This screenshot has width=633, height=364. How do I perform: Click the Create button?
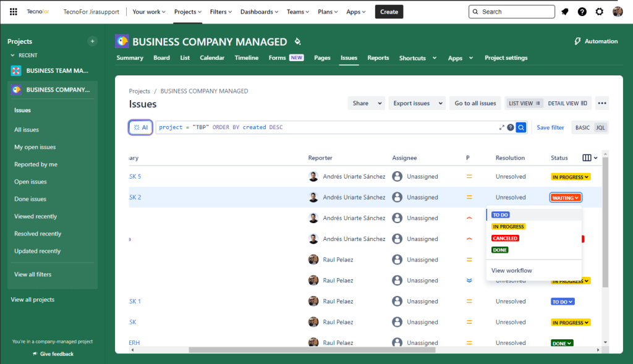point(389,12)
